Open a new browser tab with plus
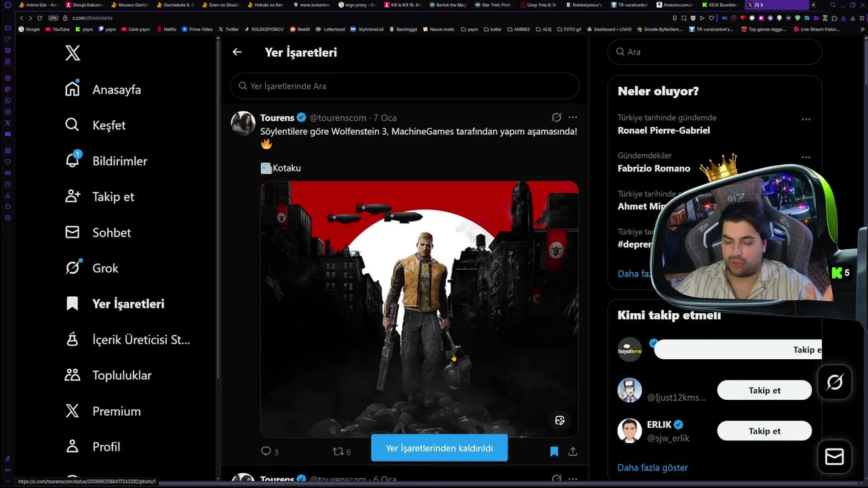The height and width of the screenshot is (488, 868). click(813, 5)
